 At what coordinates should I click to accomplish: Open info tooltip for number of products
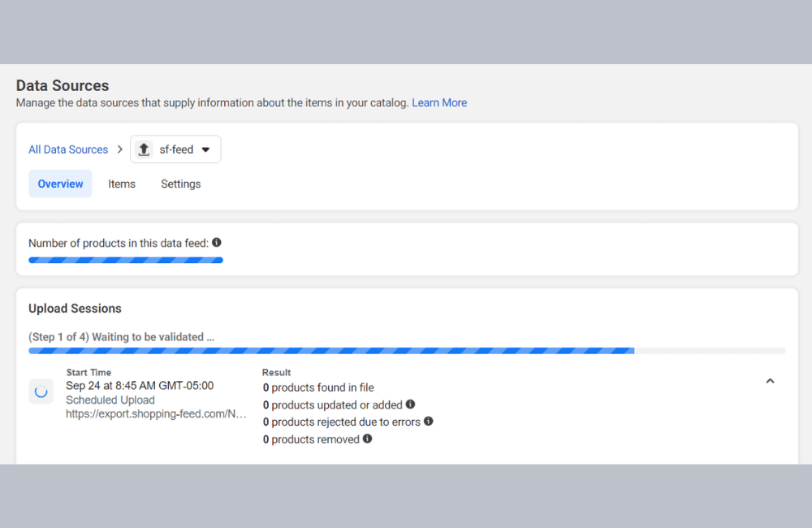pos(215,241)
